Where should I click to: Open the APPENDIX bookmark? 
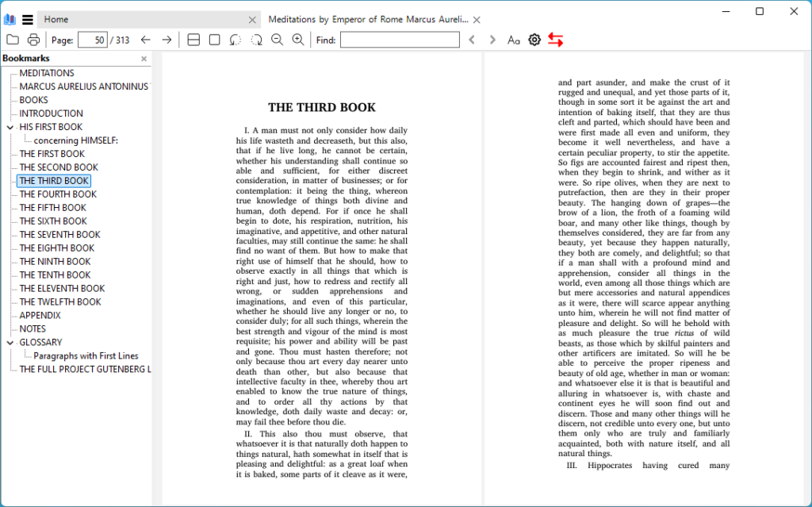[x=40, y=316]
